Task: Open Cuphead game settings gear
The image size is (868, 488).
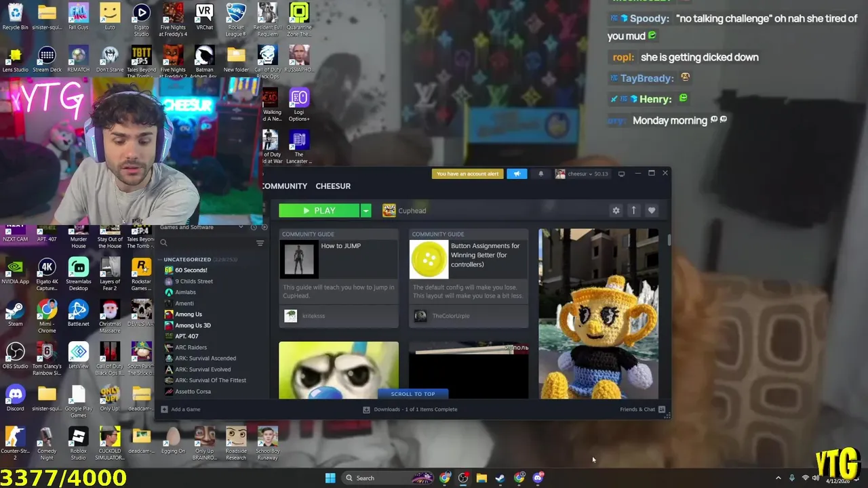Action: pyautogui.click(x=616, y=211)
